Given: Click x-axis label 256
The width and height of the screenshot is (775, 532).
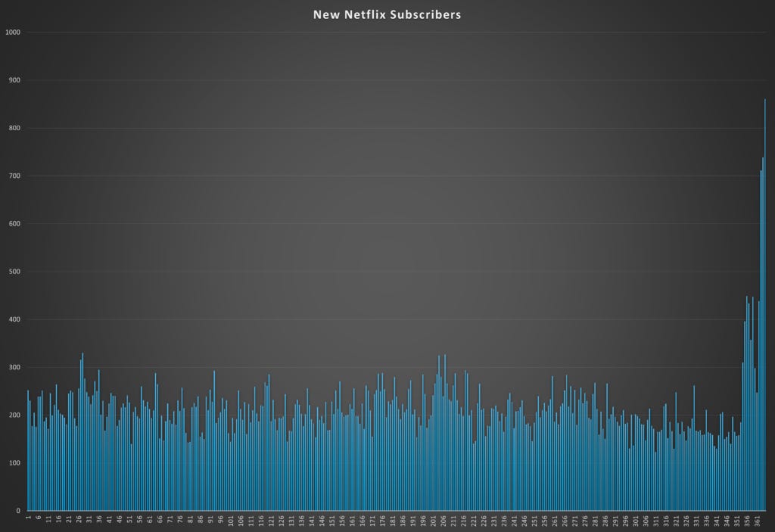Looking at the screenshot, I should 545,521.
